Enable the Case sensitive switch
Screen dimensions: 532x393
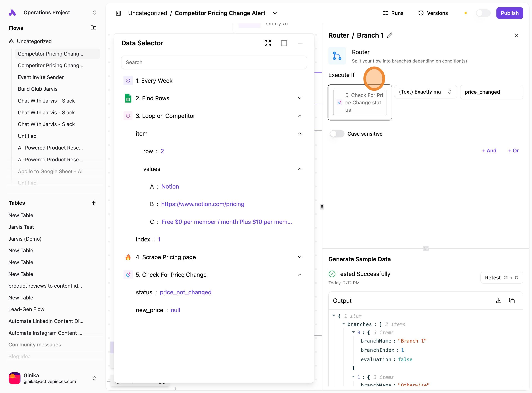click(x=337, y=134)
